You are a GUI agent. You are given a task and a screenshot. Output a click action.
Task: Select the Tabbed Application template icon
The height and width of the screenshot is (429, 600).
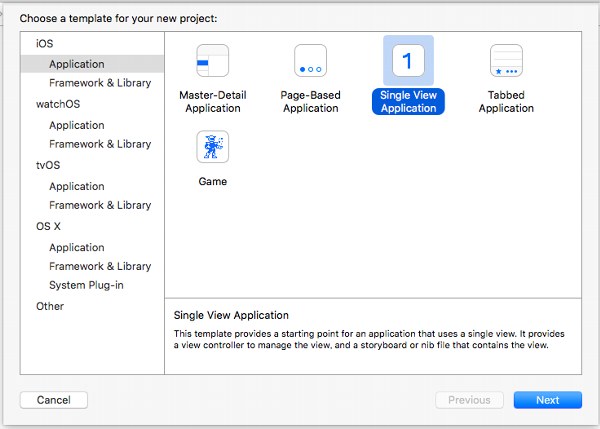505,62
